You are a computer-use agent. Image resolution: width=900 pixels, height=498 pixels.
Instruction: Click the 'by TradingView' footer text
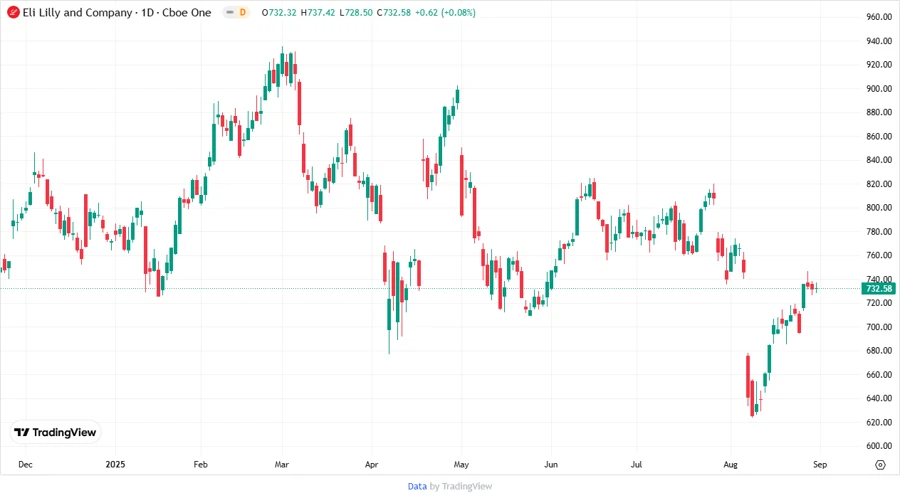tap(461, 487)
